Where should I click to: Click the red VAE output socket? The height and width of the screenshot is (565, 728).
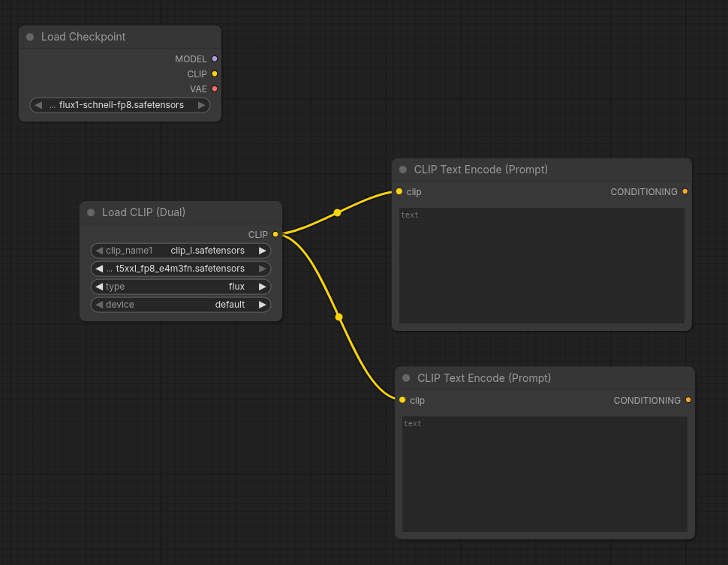click(215, 89)
